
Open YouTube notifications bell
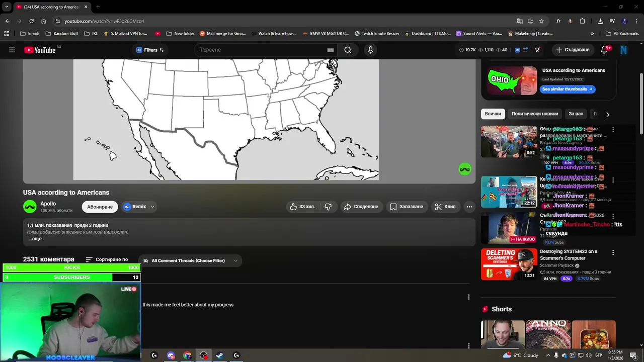(x=605, y=50)
